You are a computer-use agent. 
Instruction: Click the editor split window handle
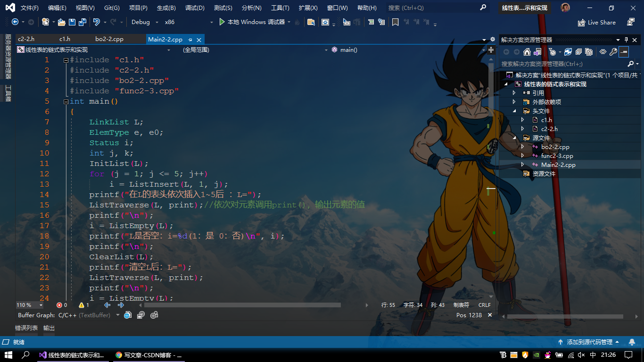(491, 49)
